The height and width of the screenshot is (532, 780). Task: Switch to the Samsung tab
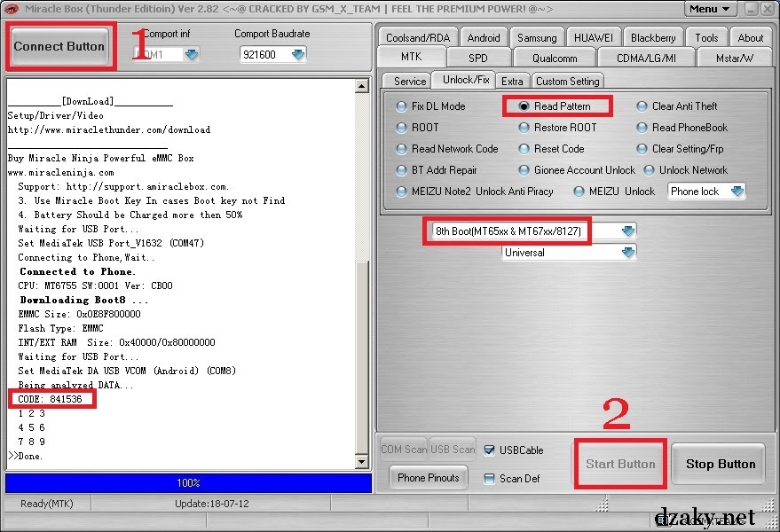click(x=537, y=38)
